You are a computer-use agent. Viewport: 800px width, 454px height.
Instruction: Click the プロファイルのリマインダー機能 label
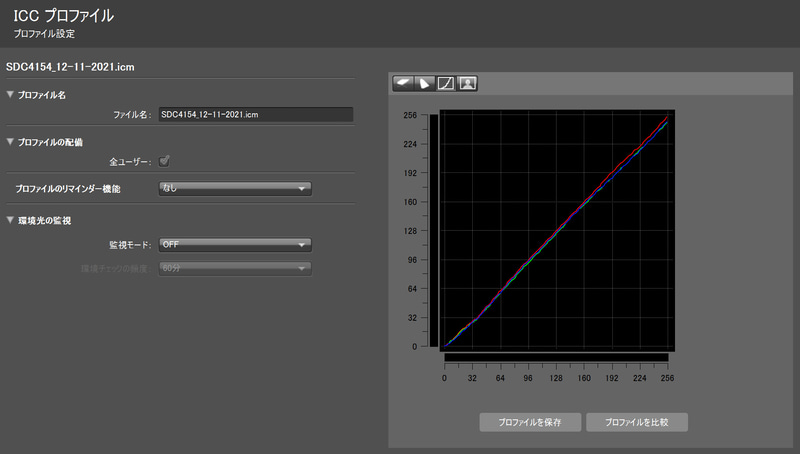[x=68, y=189]
